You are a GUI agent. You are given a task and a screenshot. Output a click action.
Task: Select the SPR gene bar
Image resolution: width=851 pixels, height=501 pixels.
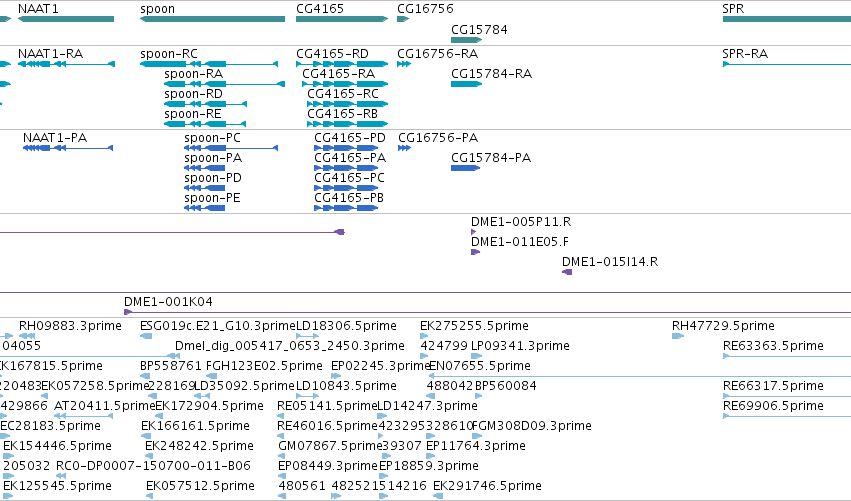(x=786, y=19)
